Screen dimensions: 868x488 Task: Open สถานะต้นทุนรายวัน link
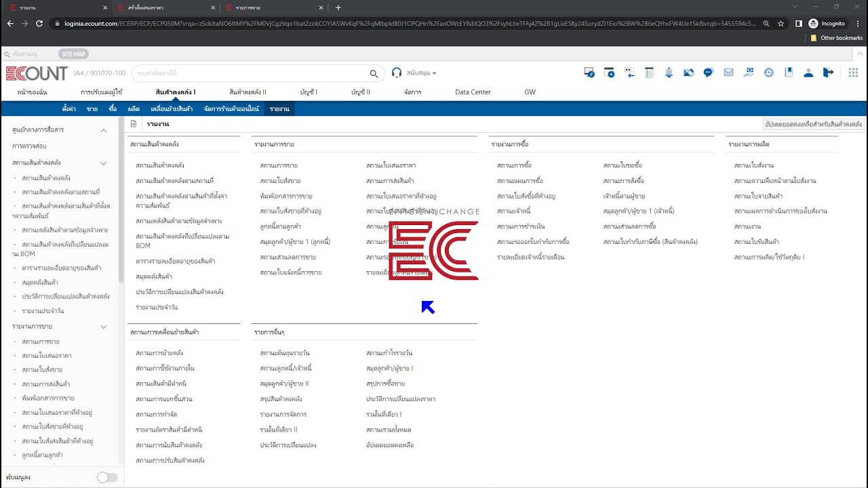pos(285,353)
